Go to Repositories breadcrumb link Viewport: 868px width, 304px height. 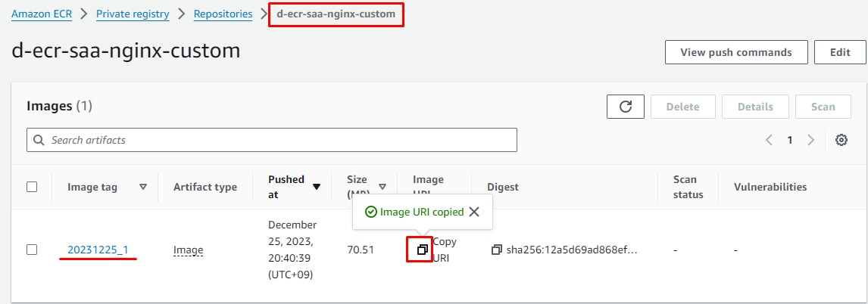click(223, 14)
